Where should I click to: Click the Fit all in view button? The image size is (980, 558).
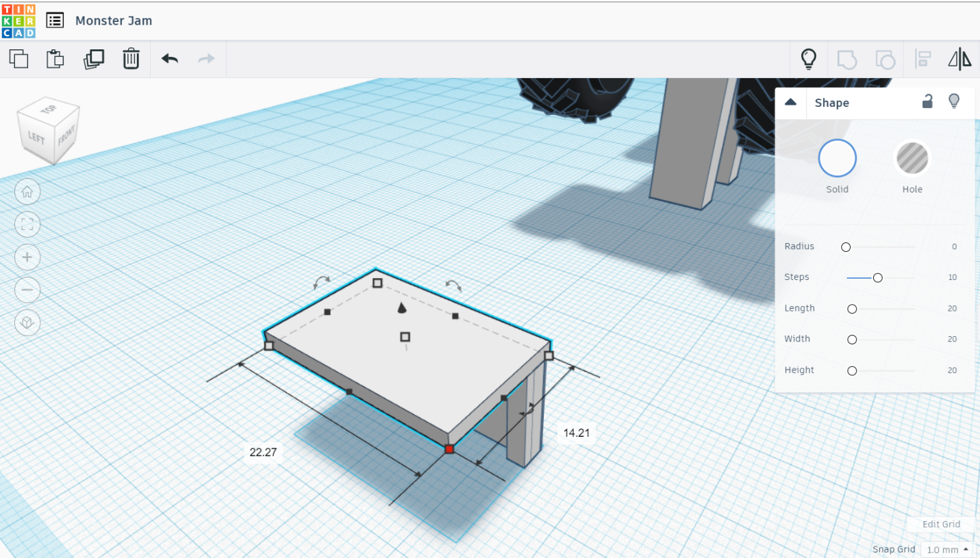(x=27, y=224)
